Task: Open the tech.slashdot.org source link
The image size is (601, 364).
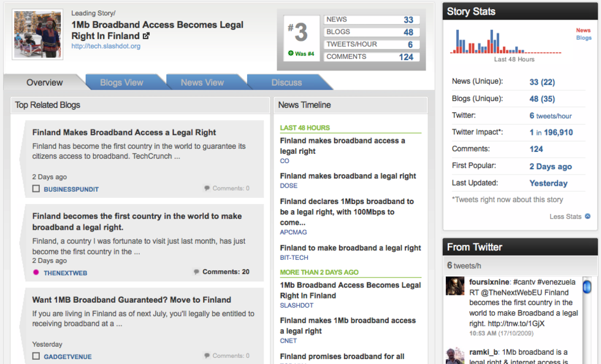Action: [x=105, y=46]
